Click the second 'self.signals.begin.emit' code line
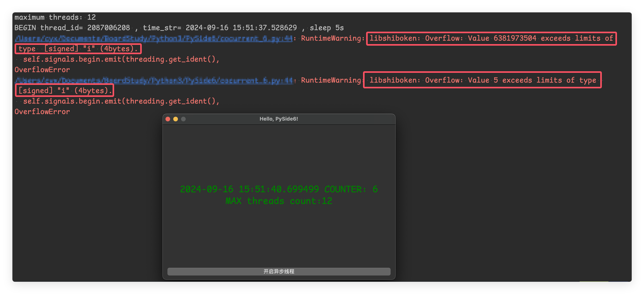Viewport: 644px width, 294px height. pyautogui.click(x=121, y=101)
